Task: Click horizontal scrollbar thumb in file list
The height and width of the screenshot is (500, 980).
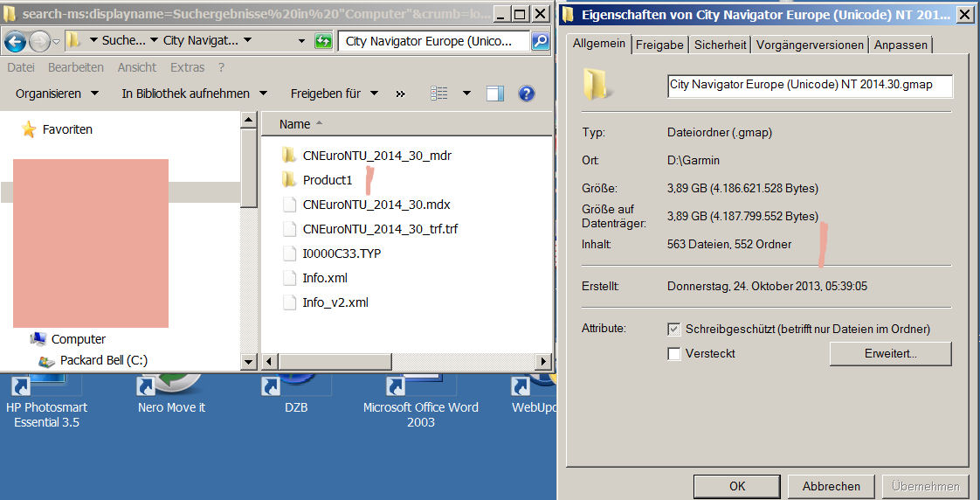Action: click(335, 361)
